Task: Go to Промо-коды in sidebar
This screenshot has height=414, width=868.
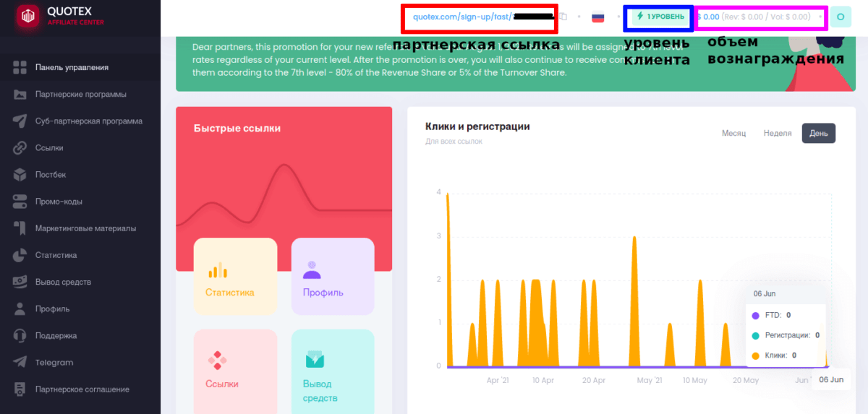Action: pyautogui.click(x=59, y=202)
